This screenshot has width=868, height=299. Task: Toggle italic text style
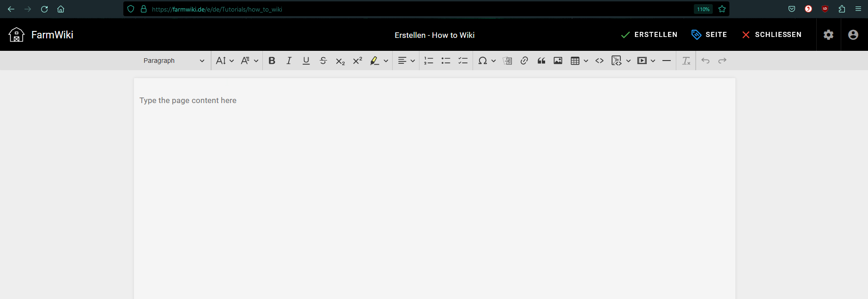[x=289, y=61]
